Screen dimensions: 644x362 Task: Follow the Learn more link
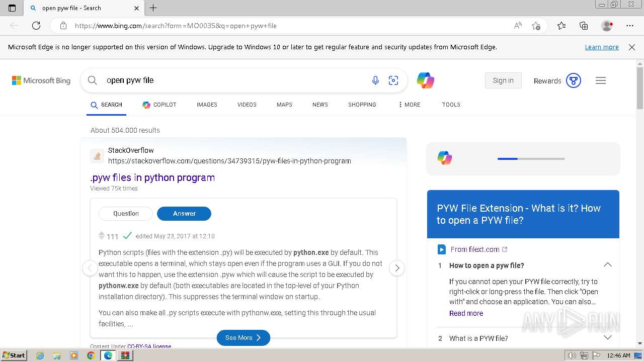click(602, 47)
